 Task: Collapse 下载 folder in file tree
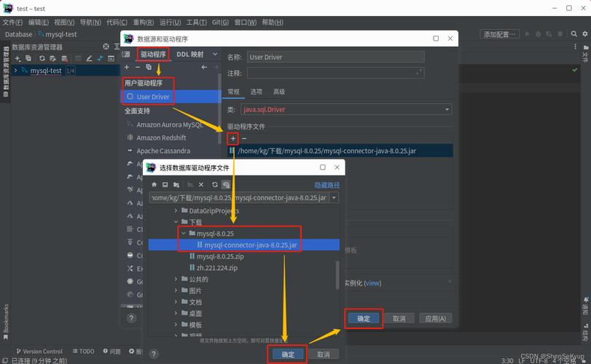tap(176, 222)
